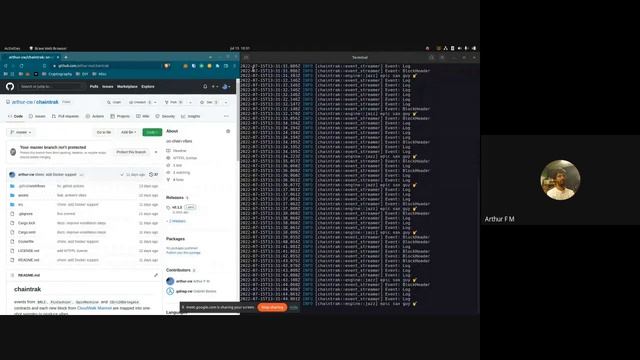Open the arthur-cw owner link
Image resolution: width=640 pixels, height=360 pixels.
pyautogui.click(x=22, y=102)
